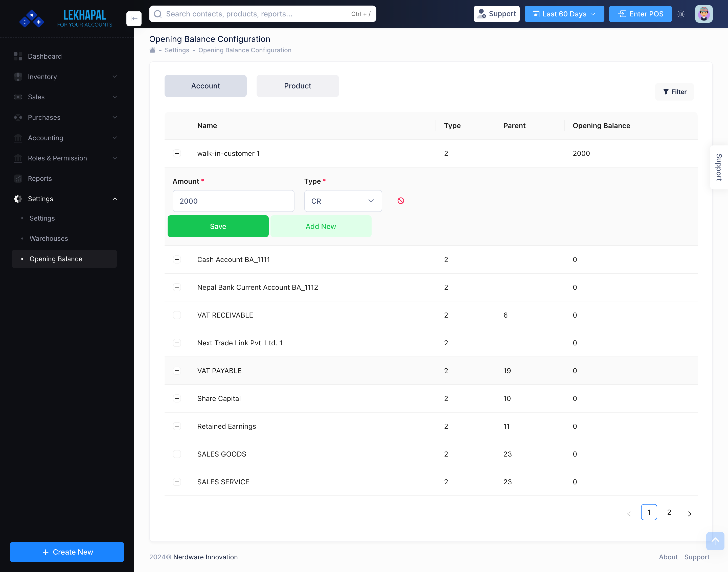Open the profile avatar in the top bar
Viewport: 728px width, 572px height.
704,14
